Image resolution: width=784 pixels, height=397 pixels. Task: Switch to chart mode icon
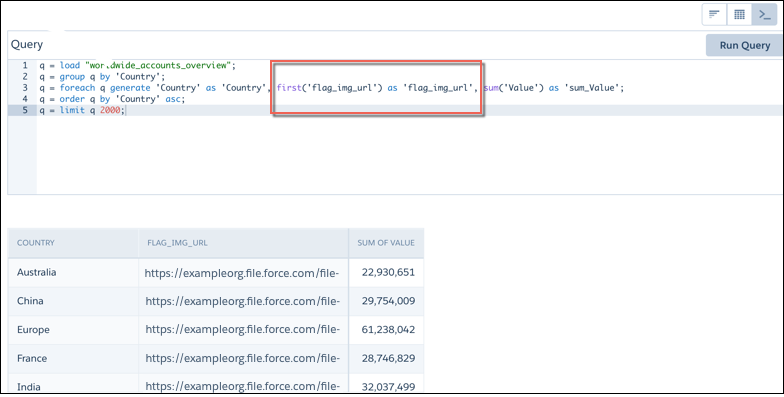pyautogui.click(x=714, y=14)
